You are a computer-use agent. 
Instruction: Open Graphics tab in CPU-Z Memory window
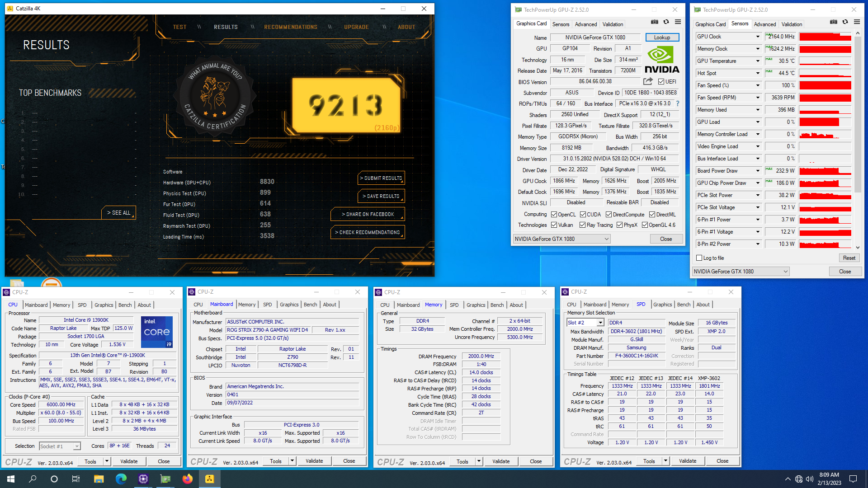476,305
